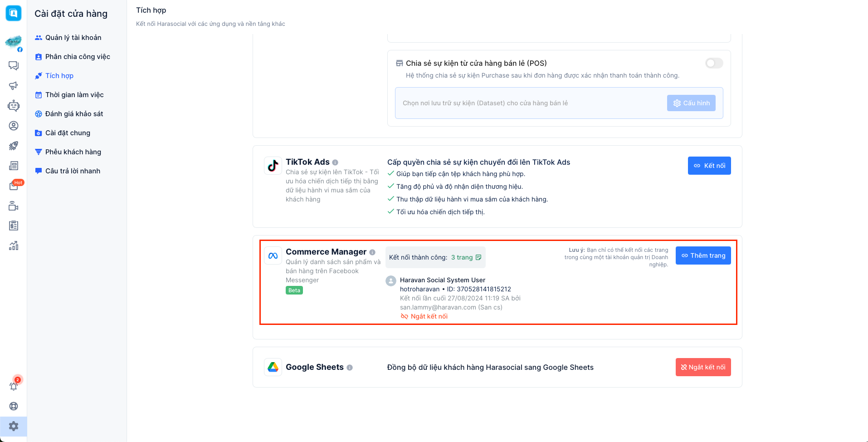The image size is (868, 442).
Task: Open the 3 trang connected pages link
Action: [x=466, y=257]
